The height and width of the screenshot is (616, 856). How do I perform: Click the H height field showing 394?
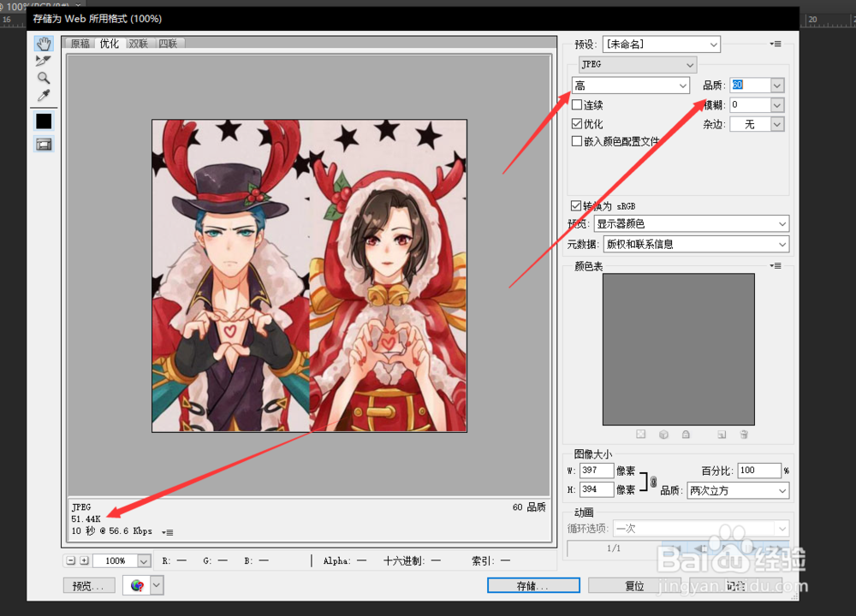pyautogui.click(x=597, y=489)
